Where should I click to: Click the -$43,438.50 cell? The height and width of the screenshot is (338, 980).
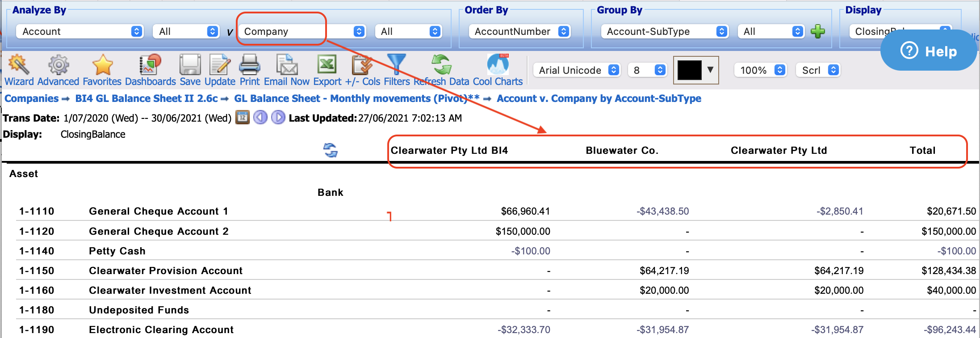click(663, 211)
